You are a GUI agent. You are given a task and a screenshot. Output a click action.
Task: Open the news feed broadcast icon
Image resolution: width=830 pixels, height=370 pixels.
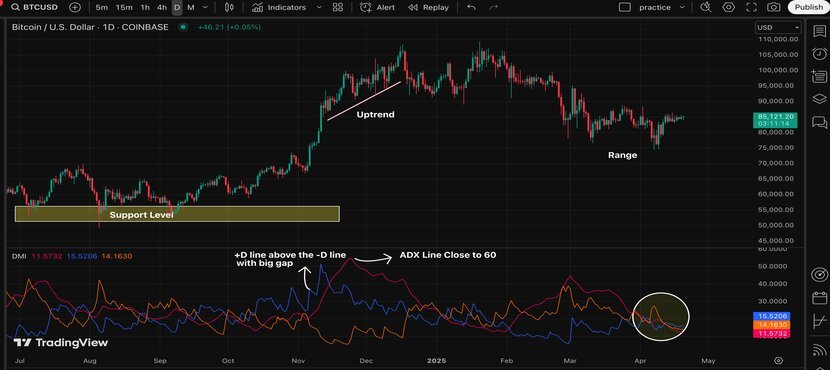click(819, 349)
